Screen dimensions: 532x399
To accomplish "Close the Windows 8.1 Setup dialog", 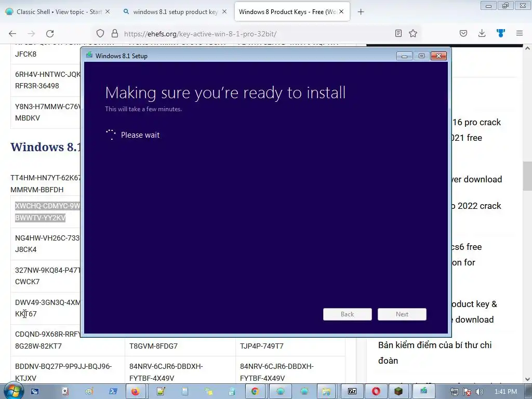I will [x=438, y=56].
